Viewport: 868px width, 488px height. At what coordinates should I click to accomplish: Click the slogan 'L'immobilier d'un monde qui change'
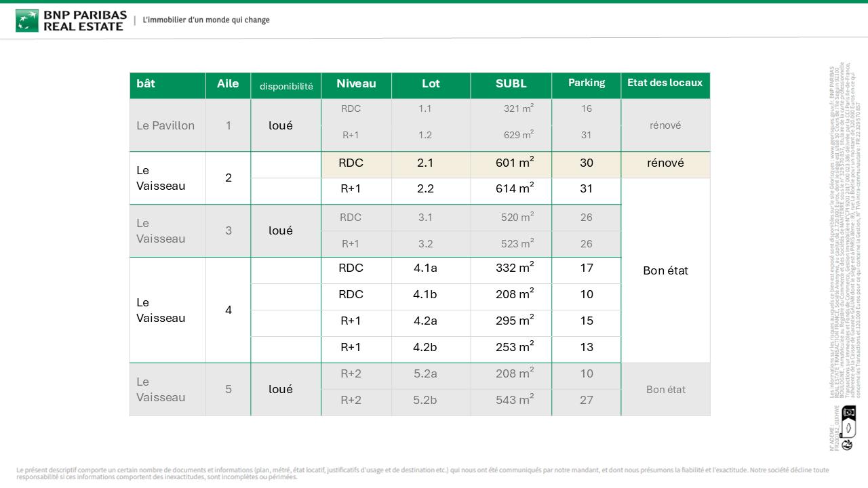[206, 20]
